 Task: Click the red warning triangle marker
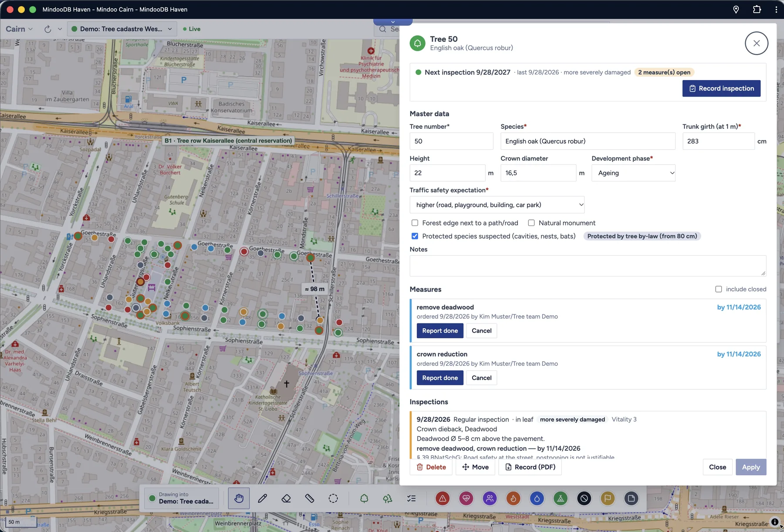(x=443, y=498)
